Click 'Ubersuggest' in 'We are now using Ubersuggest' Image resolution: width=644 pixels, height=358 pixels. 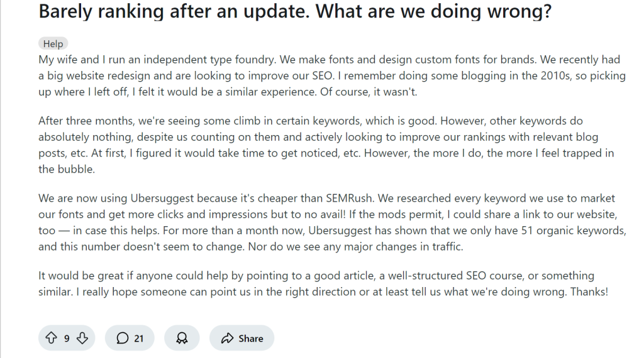tap(162, 198)
